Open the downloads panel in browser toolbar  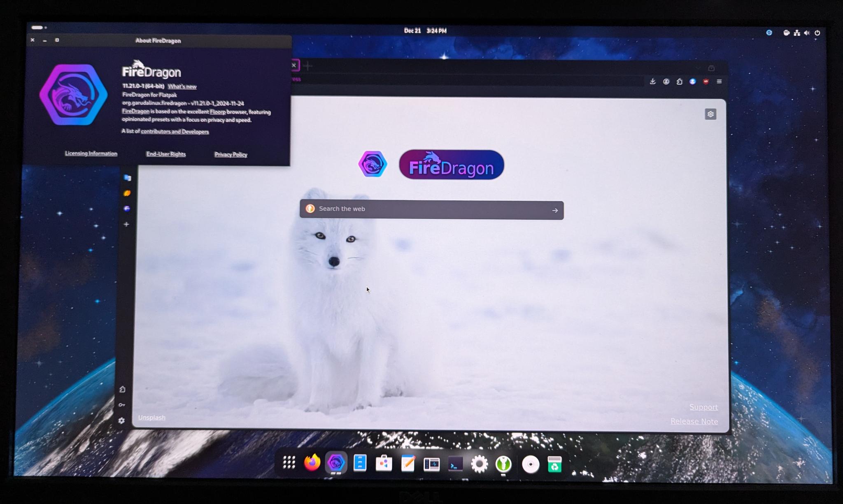(652, 81)
